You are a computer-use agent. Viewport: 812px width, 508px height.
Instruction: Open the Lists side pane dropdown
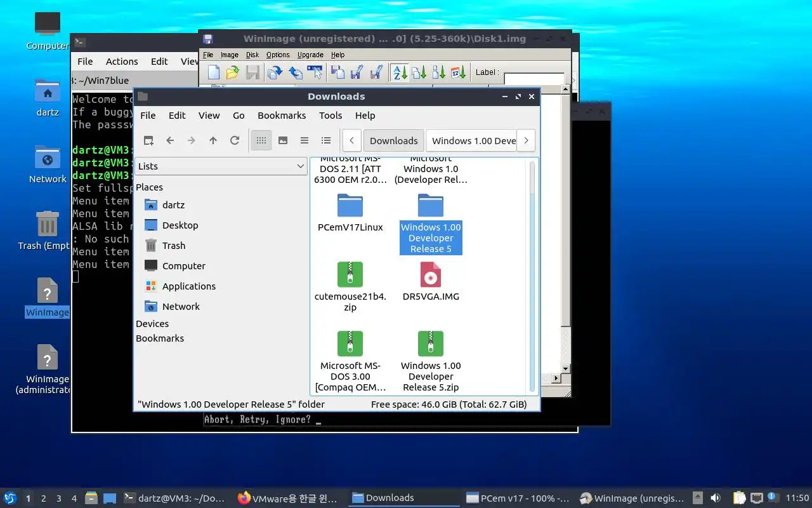221,166
